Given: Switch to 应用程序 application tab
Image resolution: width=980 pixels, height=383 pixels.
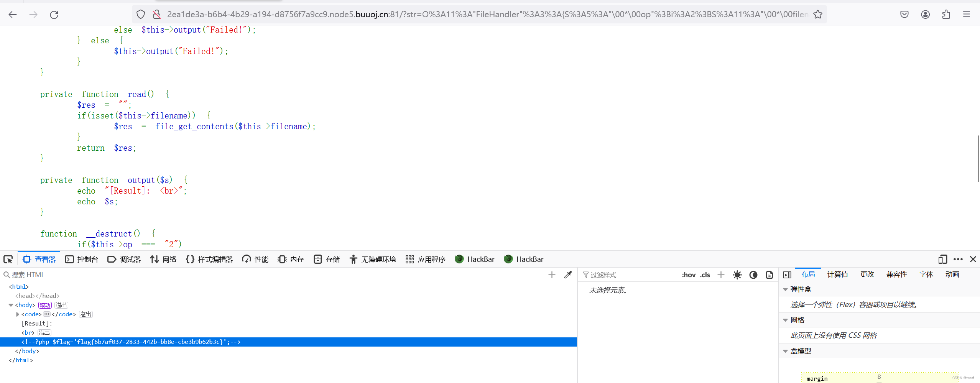Looking at the screenshot, I should 426,260.
